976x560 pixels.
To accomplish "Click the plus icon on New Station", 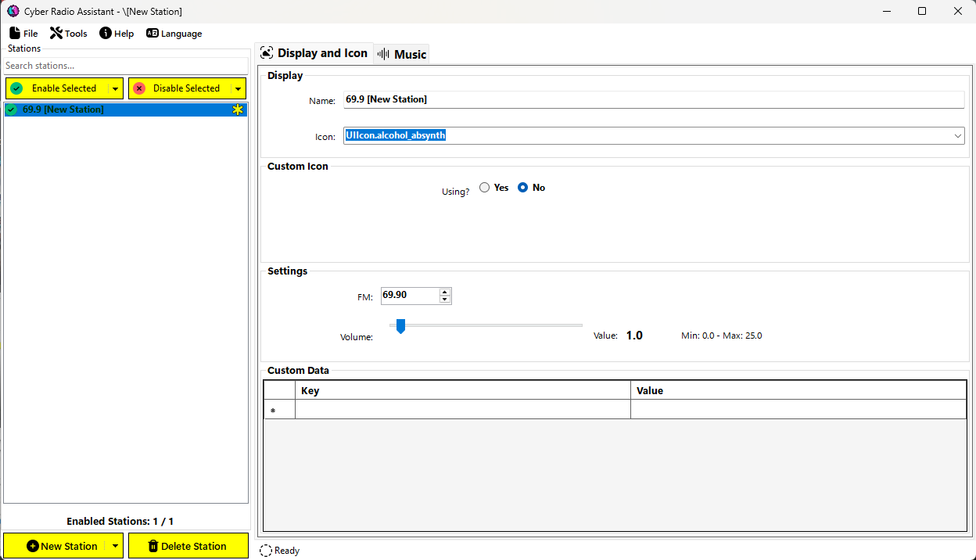I will tap(33, 546).
